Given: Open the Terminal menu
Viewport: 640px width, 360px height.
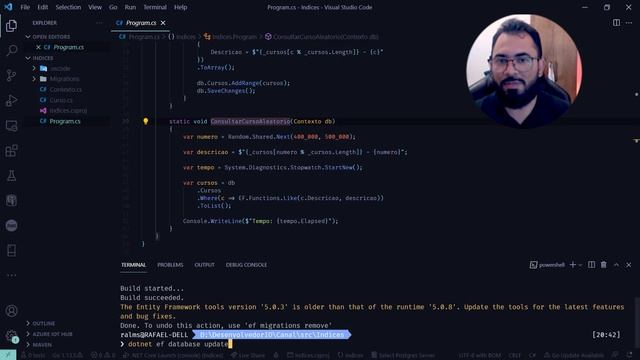Looking at the screenshot, I should click(155, 7).
